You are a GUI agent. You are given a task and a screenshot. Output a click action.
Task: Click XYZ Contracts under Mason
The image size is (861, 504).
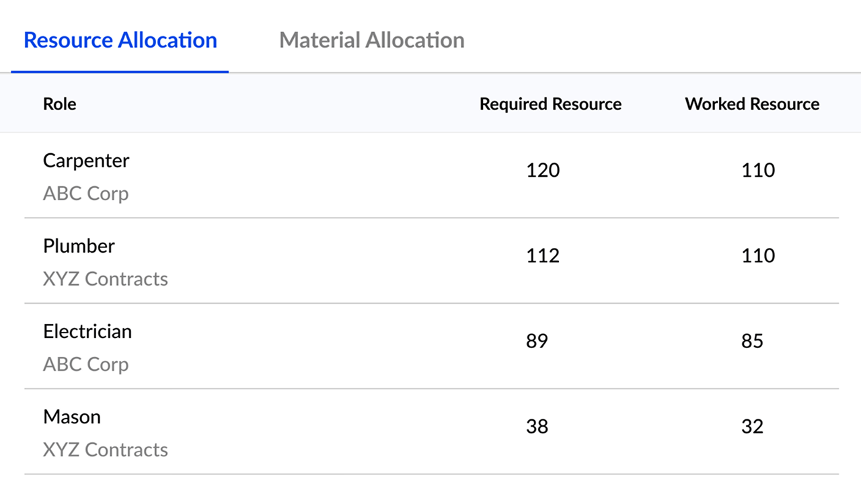click(x=106, y=450)
